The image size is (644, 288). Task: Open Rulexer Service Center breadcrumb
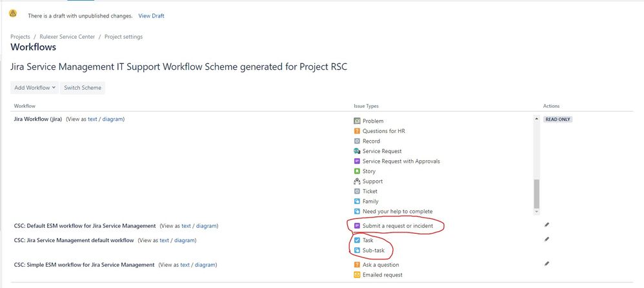point(67,37)
